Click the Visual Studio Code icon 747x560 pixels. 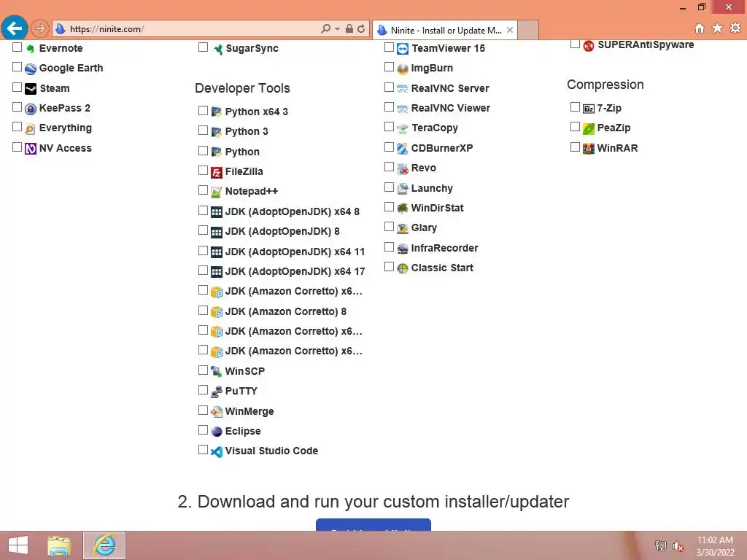click(x=216, y=451)
